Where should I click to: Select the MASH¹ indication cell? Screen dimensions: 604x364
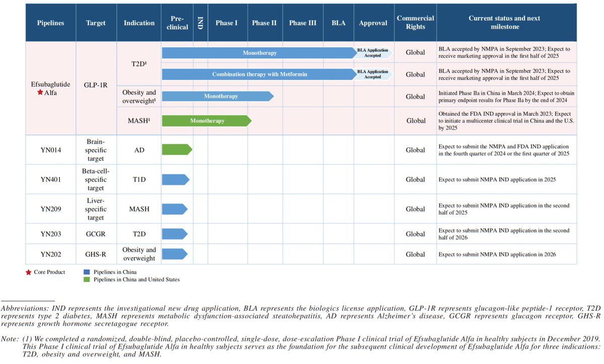point(139,121)
